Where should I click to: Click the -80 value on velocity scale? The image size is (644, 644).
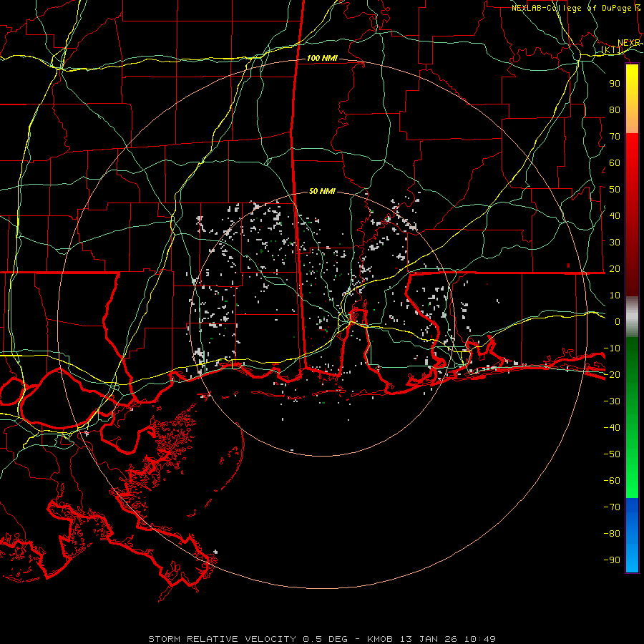(x=612, y=534)
